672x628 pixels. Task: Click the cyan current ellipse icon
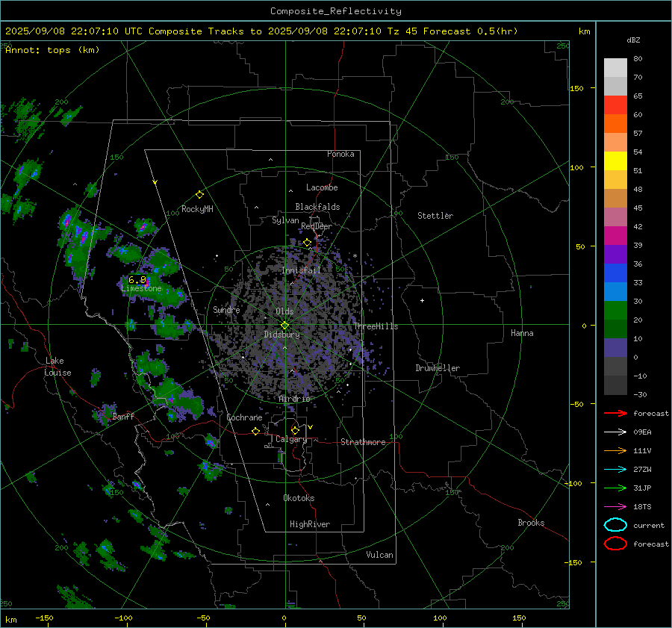tap(615, 525)
